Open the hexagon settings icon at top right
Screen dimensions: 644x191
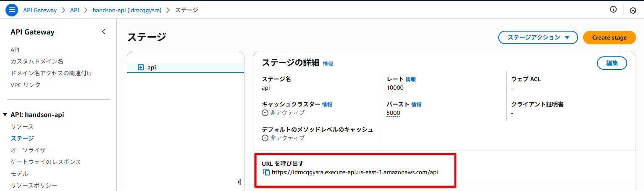point(633,11)
